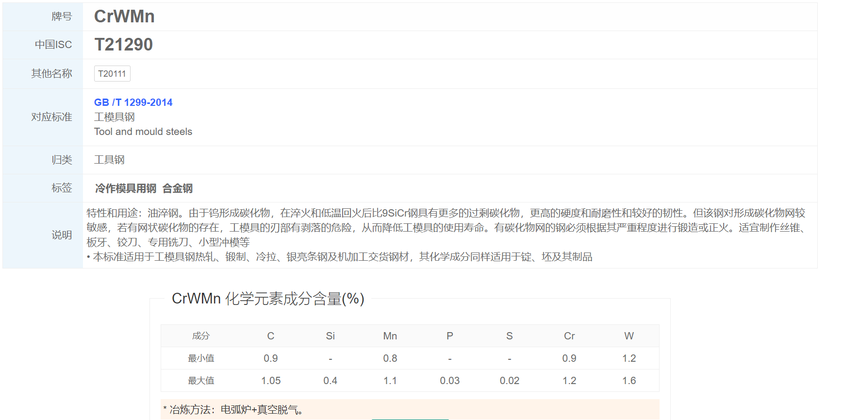Click the 归类 row label
The width and height of the screenshot is (860, 420).
point(62,160)
